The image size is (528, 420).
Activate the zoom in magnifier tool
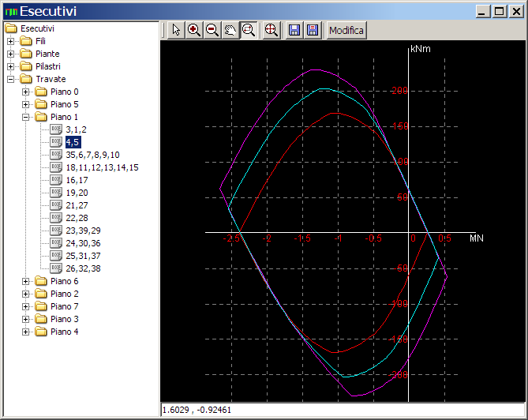click(194, 30)
